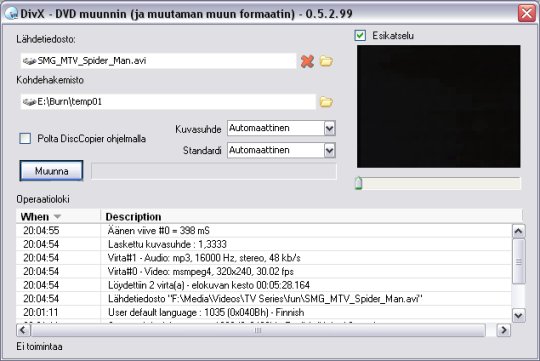Image resolution: width=540 pixels, height=361 pixels.
Task: Click the DivX app icon in title bar
Action: click(11, 14)
